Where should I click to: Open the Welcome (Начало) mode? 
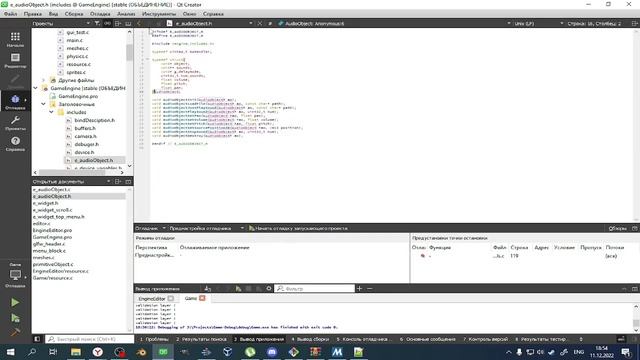15,39
